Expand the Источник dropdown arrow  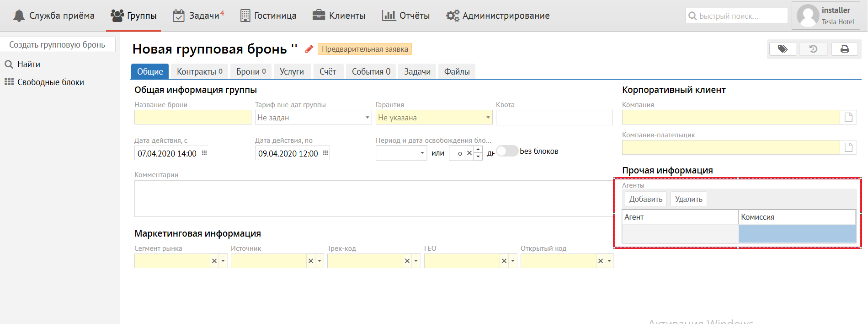(320, 261)
